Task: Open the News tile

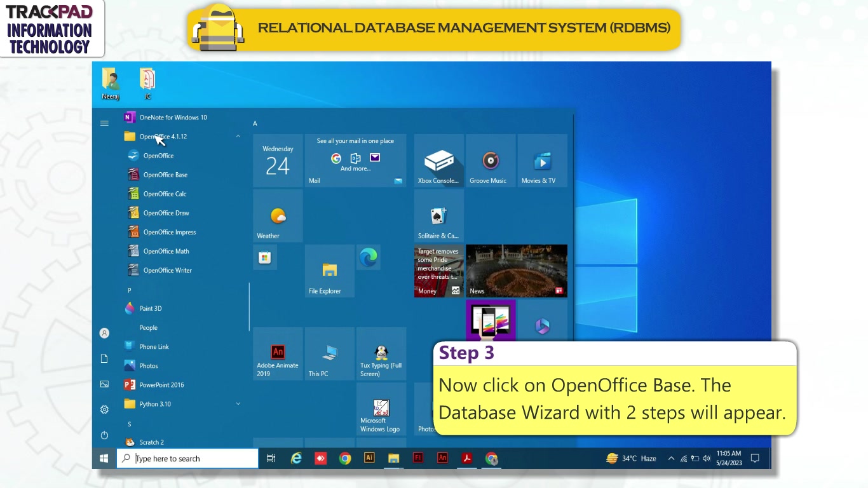Action: click(x=517, y=271)
